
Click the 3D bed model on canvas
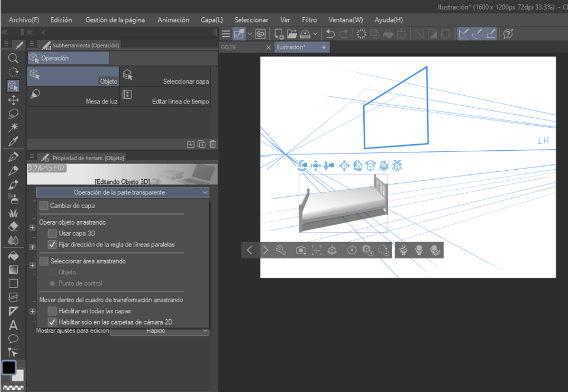pyautogui.click(x=343, y=204)
